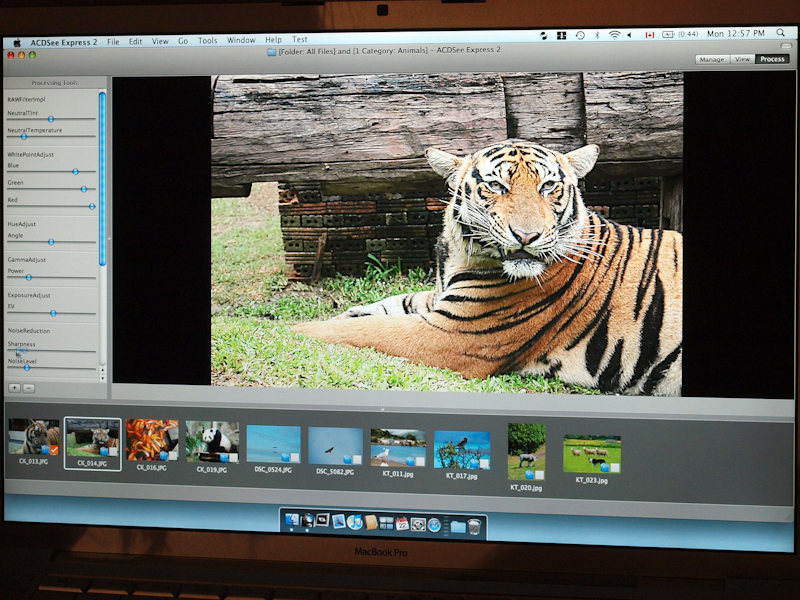Click the sync icon in menu bar
This screenshot has width=800, height=600.
click(x=544, y=36)
